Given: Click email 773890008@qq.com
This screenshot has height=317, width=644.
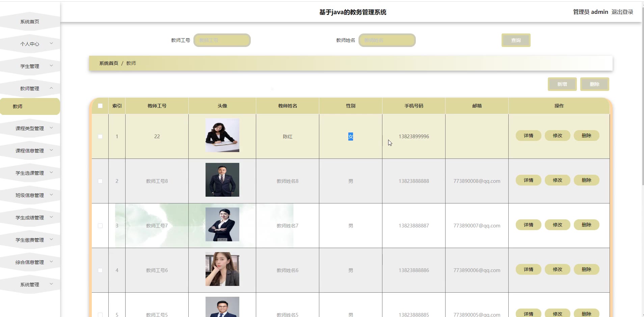Looking at the screenshot, I should pos(477,181).
